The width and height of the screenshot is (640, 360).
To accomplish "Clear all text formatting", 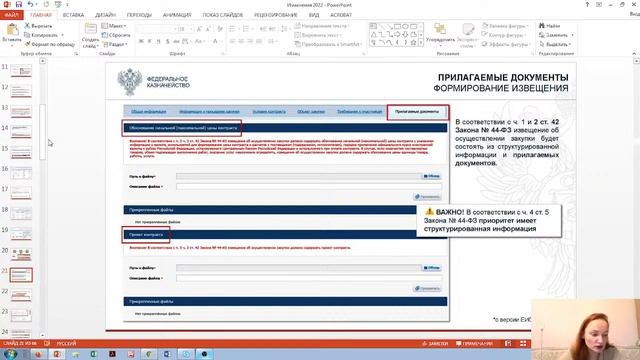I will coord(220,29).
